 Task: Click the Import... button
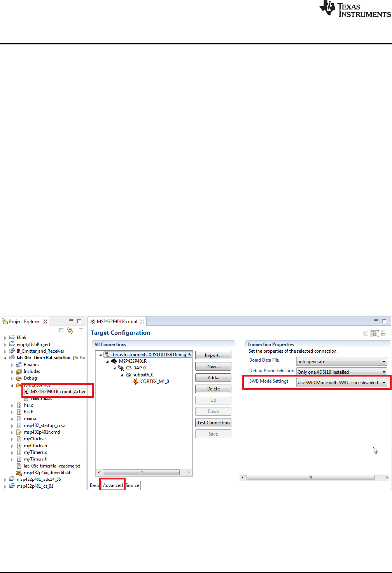pyautogui.click(x=213, y=355)
